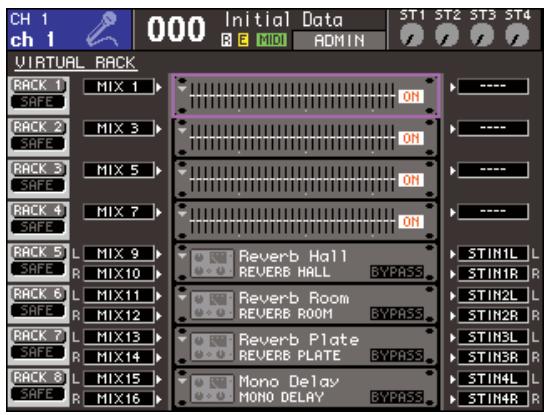The height and width of the screenshot is (415, 546).
Task: Open the STIN2R output patch box
Action: point(493,316)
